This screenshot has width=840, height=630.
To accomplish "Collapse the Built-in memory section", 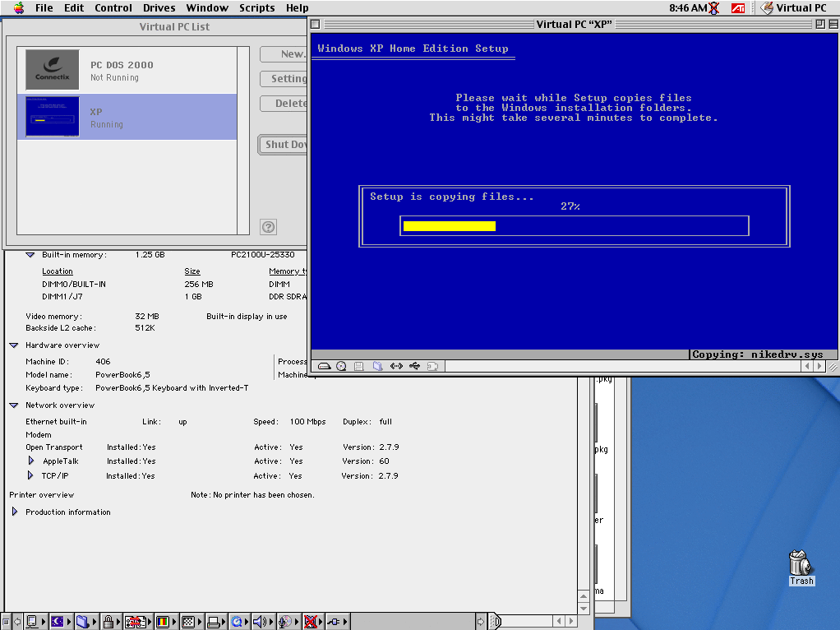I will tap(30, 255).
